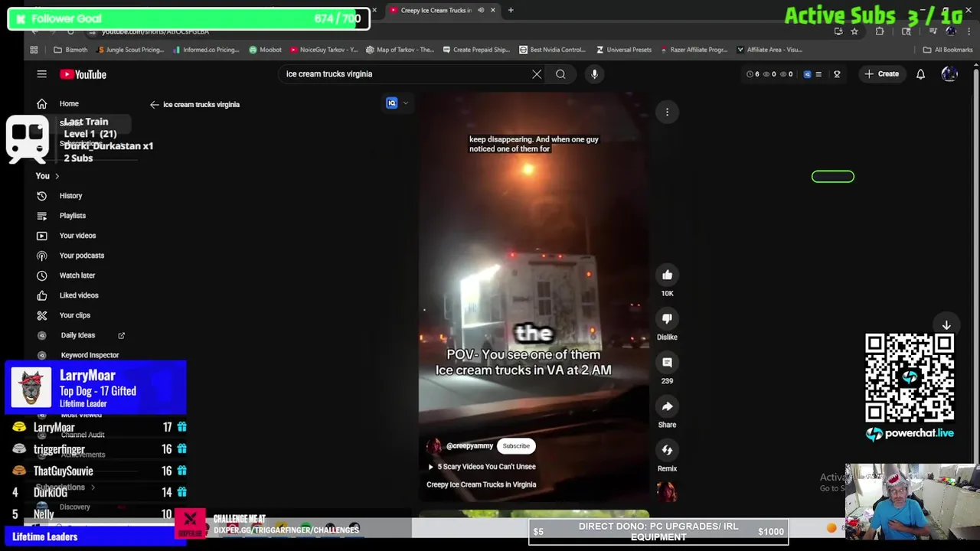Go to next short with down arrow

(x=946, y=325)
